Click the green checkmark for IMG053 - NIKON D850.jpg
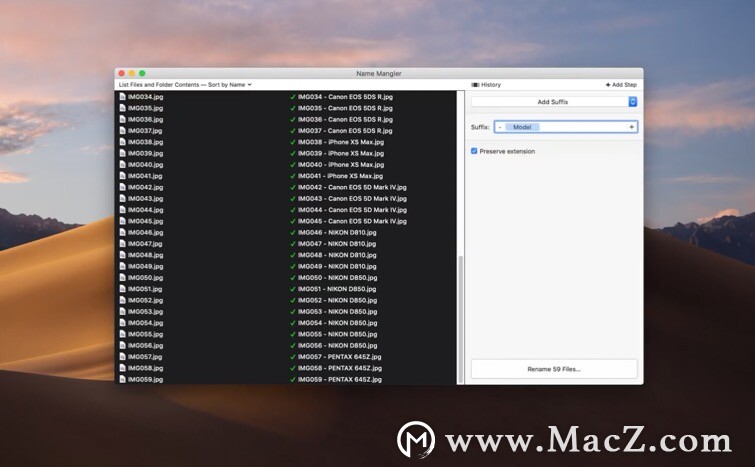 point(293,311)
